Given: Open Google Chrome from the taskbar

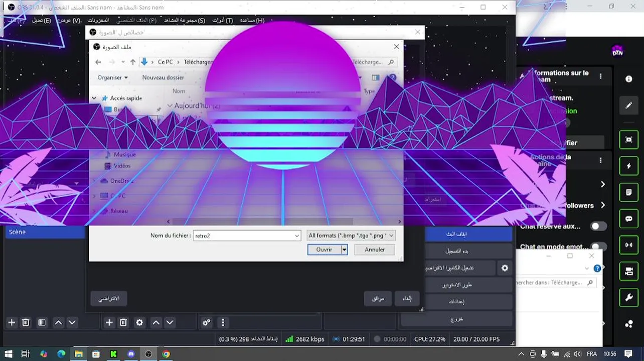Looking at the screenshot, I should [166, 354].
